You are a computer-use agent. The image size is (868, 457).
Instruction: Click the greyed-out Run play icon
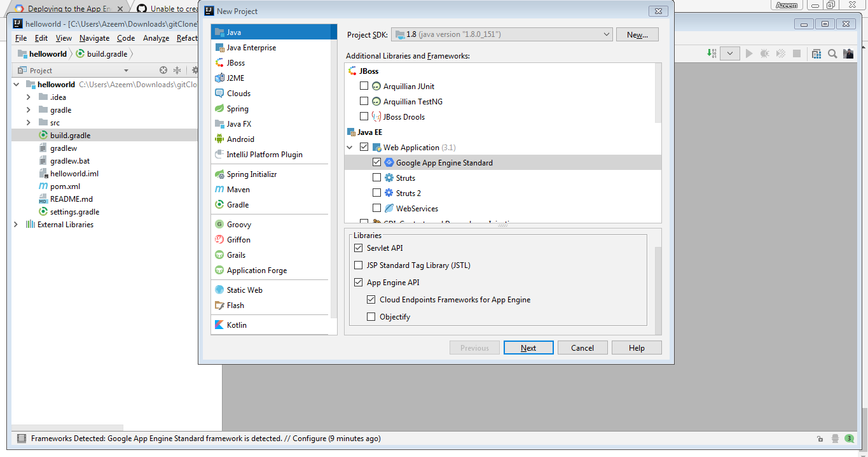click(749, 54)
